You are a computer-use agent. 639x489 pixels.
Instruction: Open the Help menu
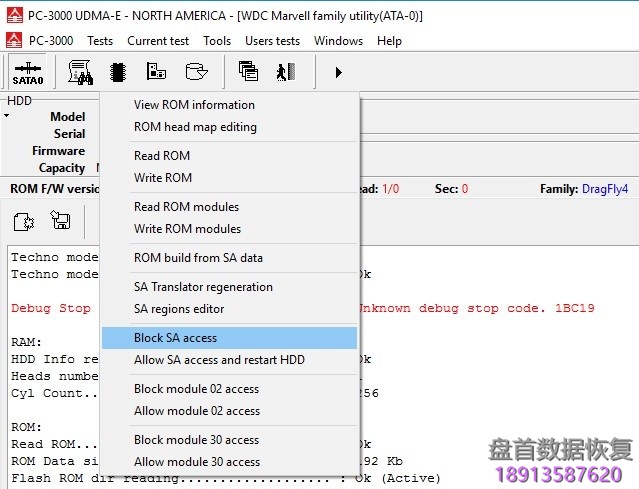point(389,41)
